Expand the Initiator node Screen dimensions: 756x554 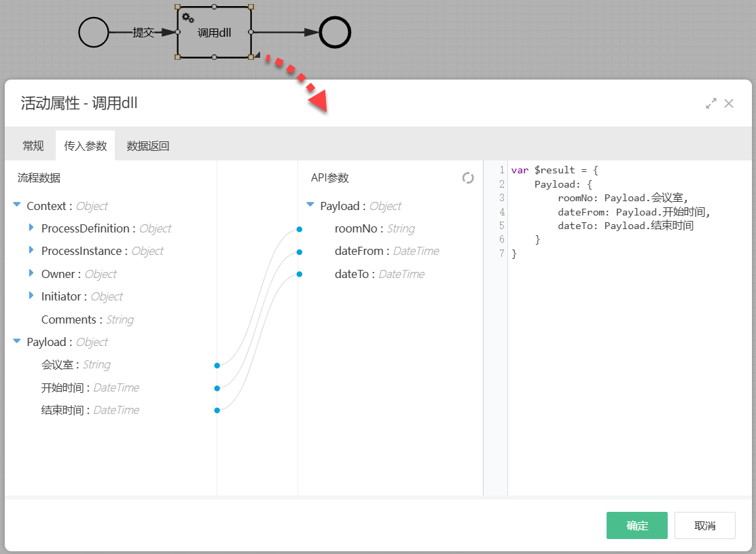(31, 296)
